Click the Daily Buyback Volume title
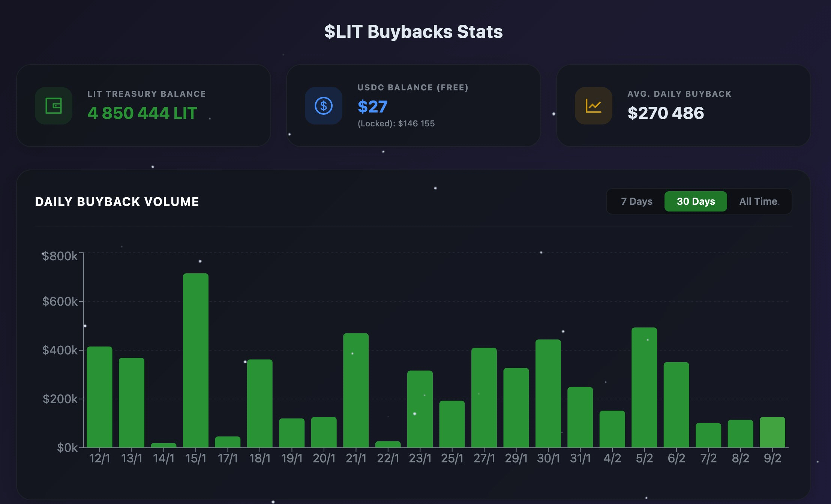831x504 pixels. point(117,202)
